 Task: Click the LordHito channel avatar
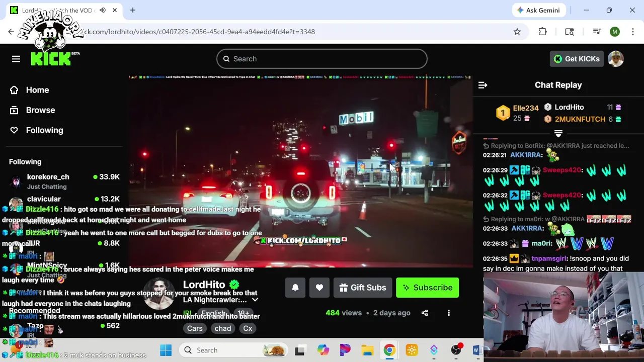[x=159, y=294]
